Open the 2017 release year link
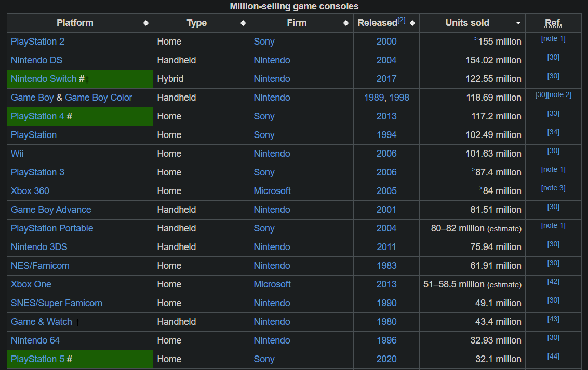 (x=386, y=79)
